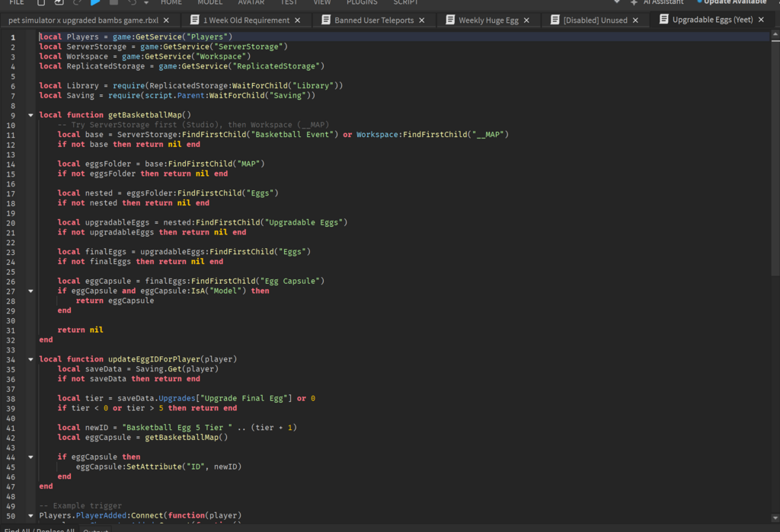
Task: Switch to the Banned User Teleports tab
Action: (x=373, y=21)
